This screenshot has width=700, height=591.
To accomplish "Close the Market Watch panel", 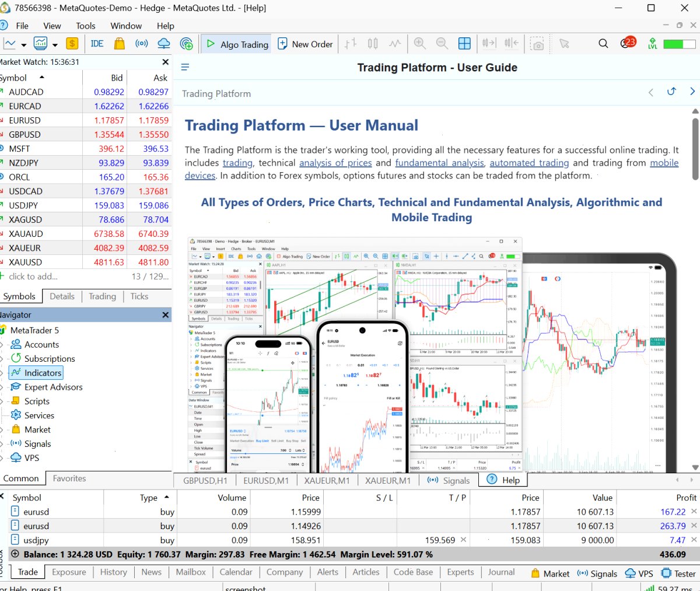I will tap(165, 62).
